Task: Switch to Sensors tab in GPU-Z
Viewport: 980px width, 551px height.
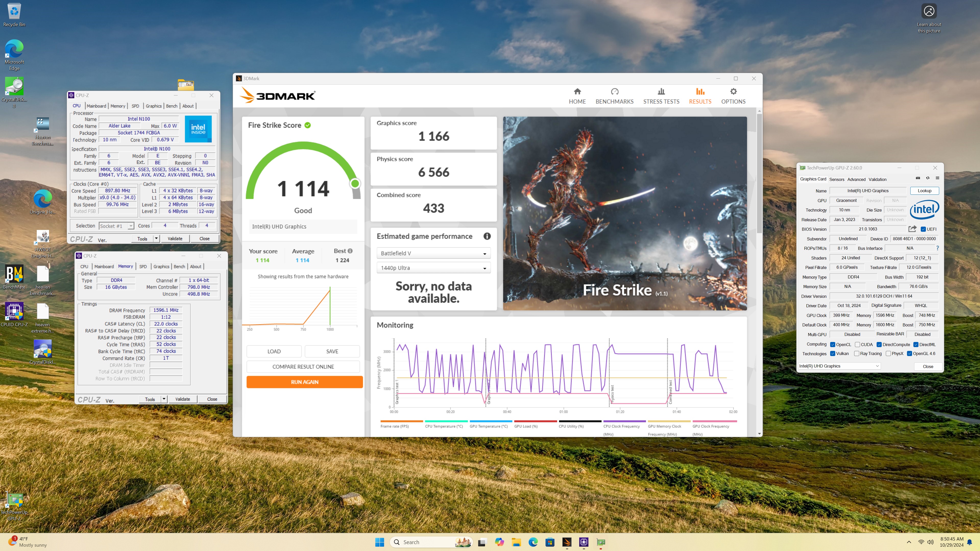Action: (x=837, y=179)
